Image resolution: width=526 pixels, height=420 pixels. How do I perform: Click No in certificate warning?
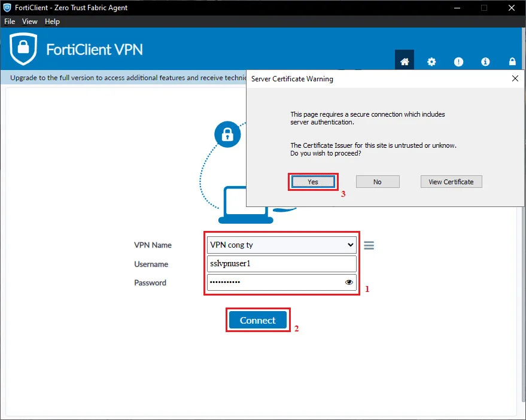coord(378,182)
